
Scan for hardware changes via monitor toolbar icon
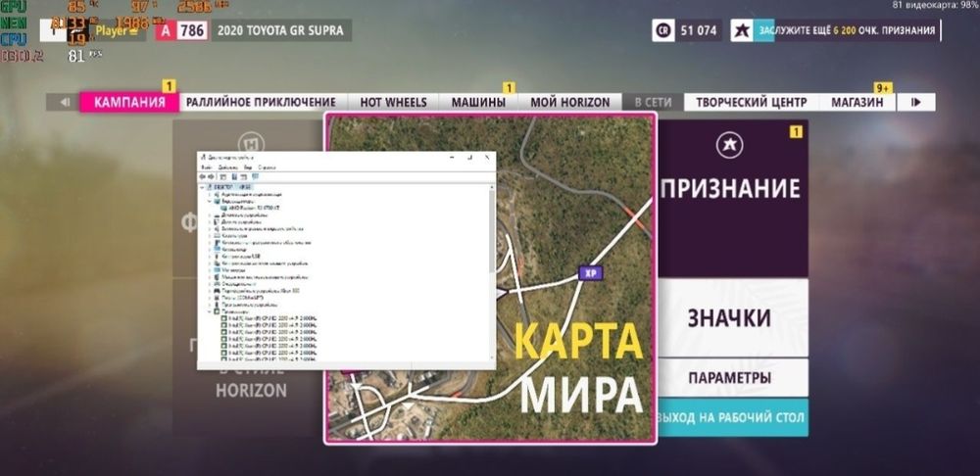point(255,176)
